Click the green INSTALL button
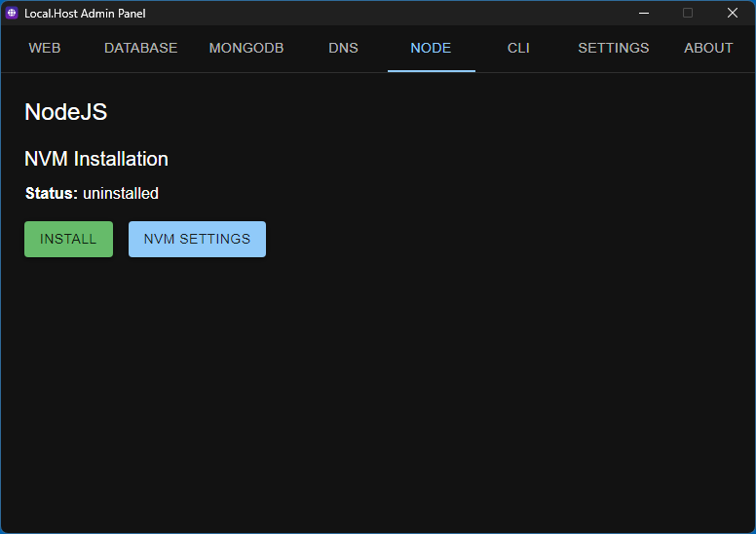The image size is (756, 534). [x=68, y=240]
